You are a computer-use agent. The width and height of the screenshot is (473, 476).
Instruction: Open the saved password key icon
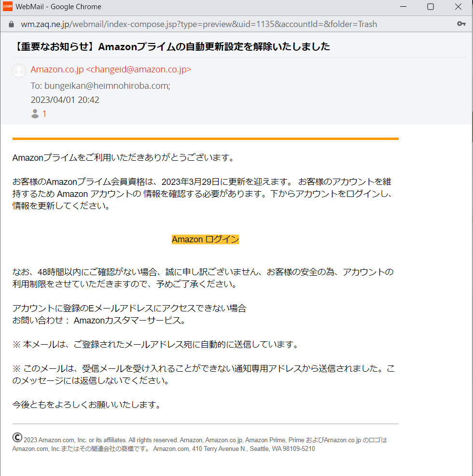click(x=461, y=24)
